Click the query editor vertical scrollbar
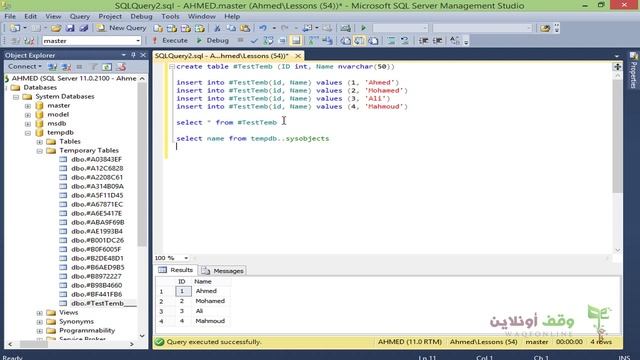Image resolution: width=640 pixels, height=360 pixels. click(617, 135)
